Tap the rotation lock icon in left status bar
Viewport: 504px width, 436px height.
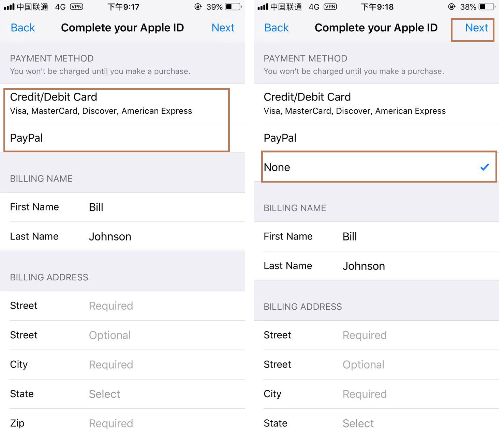[x=198, y=7]
